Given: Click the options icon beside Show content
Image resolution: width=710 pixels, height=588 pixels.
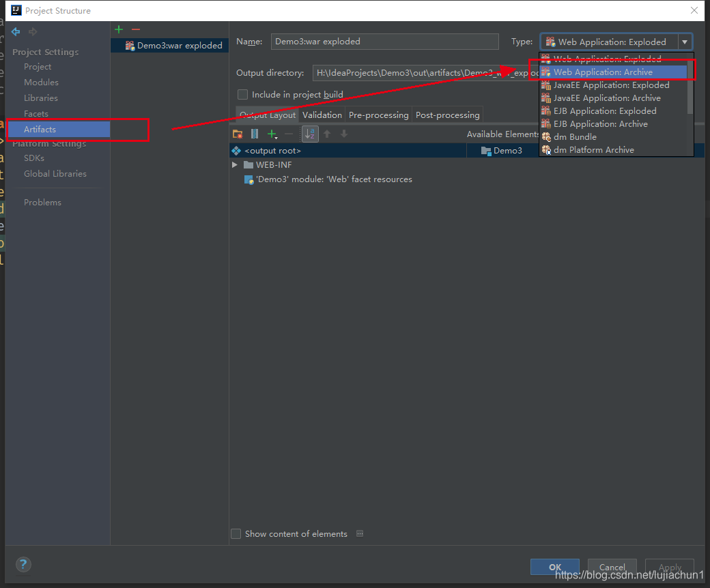Looking at the screenshot, I should tap(360, 533).
